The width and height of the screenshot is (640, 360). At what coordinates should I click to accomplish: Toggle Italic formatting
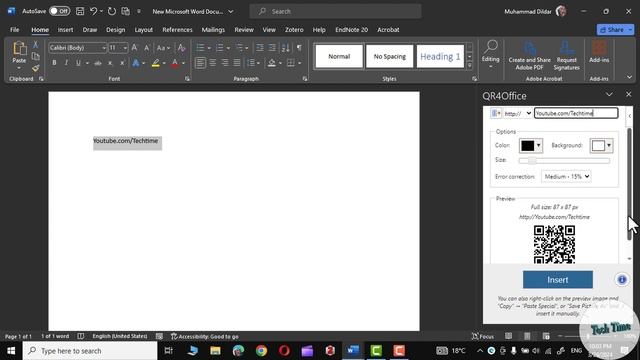tap(66, 63)
